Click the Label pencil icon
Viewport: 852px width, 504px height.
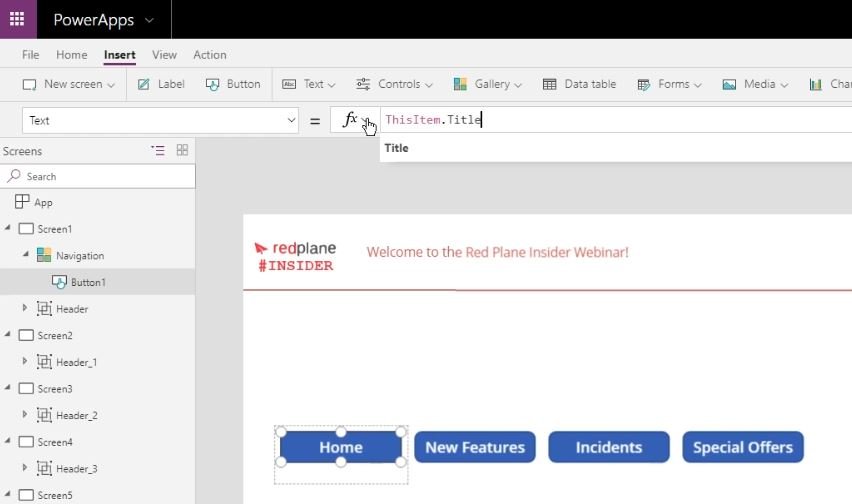[x=143, y=84]
